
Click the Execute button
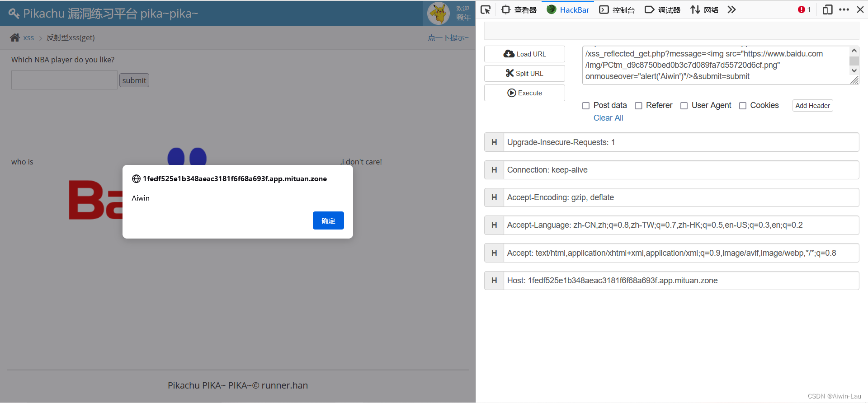(x=524, y=93)
